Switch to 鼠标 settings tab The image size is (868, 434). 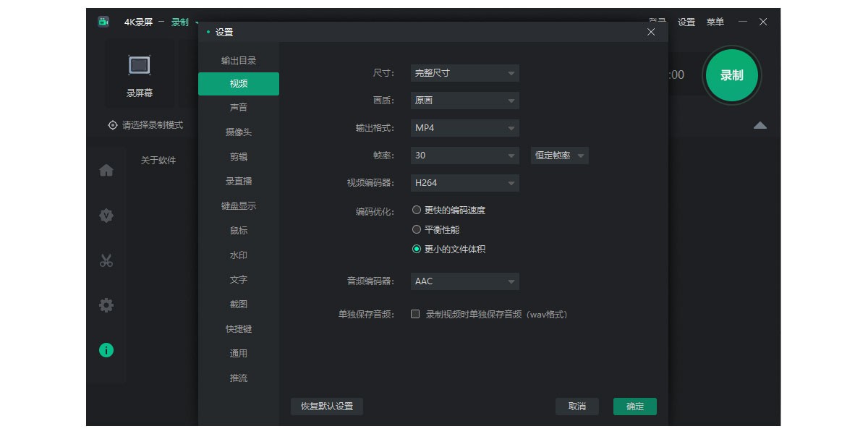click(x=239, y=231)
